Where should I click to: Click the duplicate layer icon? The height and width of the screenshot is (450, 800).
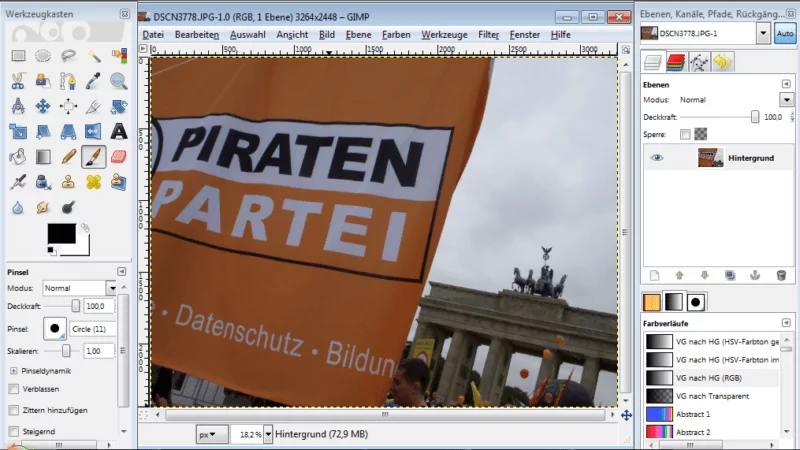pos(730,276)
